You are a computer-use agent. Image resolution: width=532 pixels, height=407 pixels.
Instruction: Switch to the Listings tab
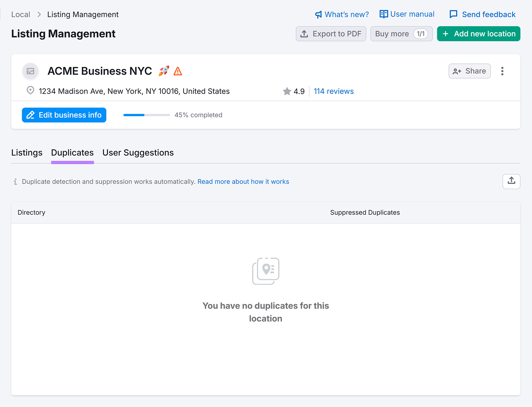27,153
